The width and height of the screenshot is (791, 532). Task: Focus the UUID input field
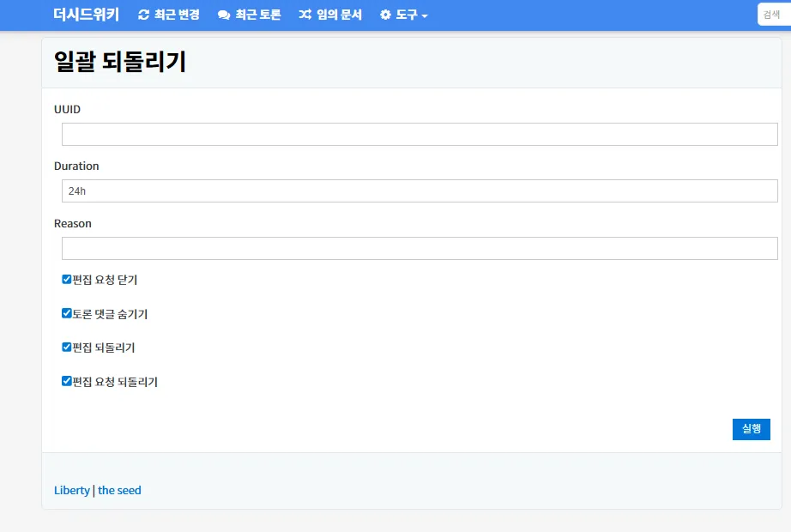[x=418, y=134]
